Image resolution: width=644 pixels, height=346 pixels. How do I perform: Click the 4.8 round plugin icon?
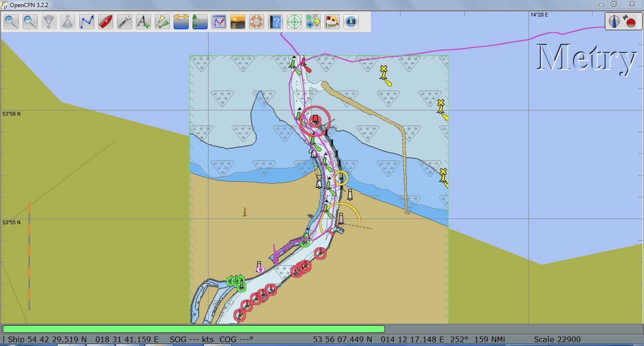click(x=351, y=22)
